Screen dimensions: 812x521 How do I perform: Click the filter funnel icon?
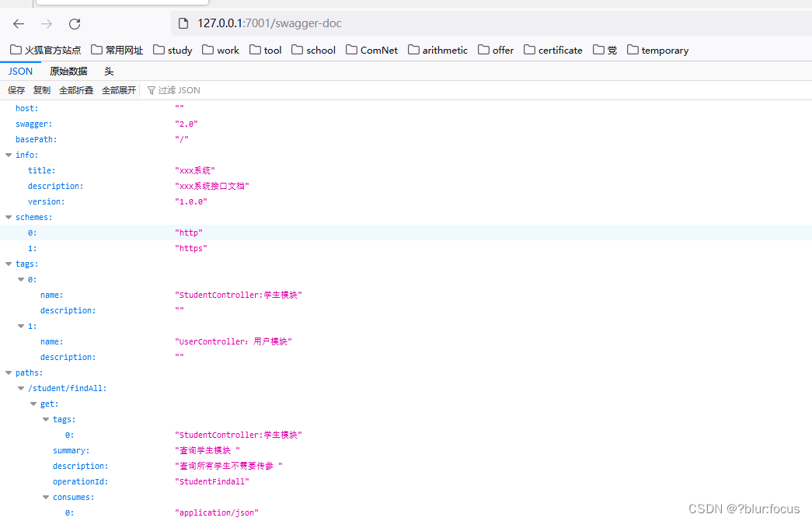tap(152, 91)
